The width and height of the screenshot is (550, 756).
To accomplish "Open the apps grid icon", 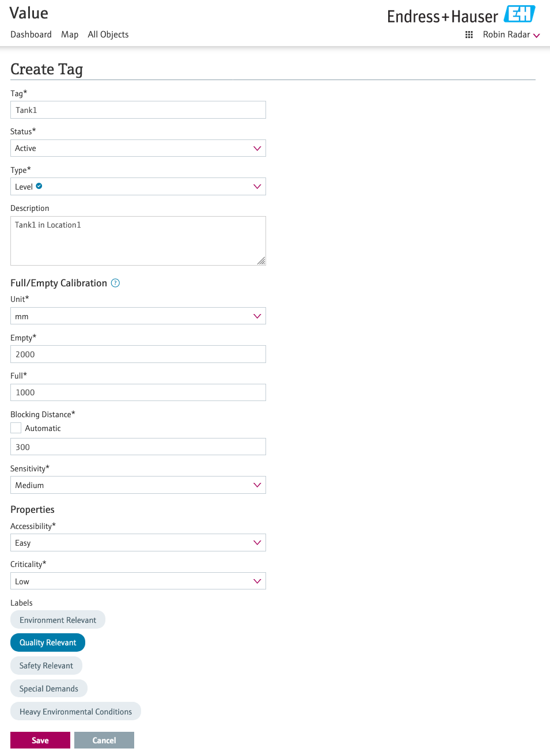I will coord(469,35).
